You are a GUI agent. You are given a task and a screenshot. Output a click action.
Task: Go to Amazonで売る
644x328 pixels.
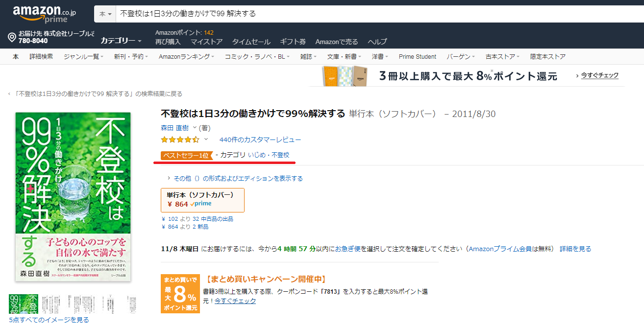[x=337, y=42]
